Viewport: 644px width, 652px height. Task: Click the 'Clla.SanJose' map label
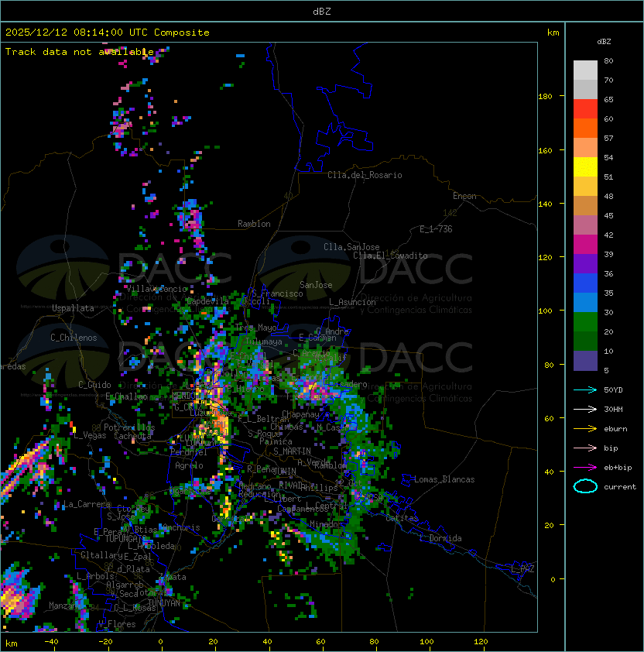(x=351, y=247)
